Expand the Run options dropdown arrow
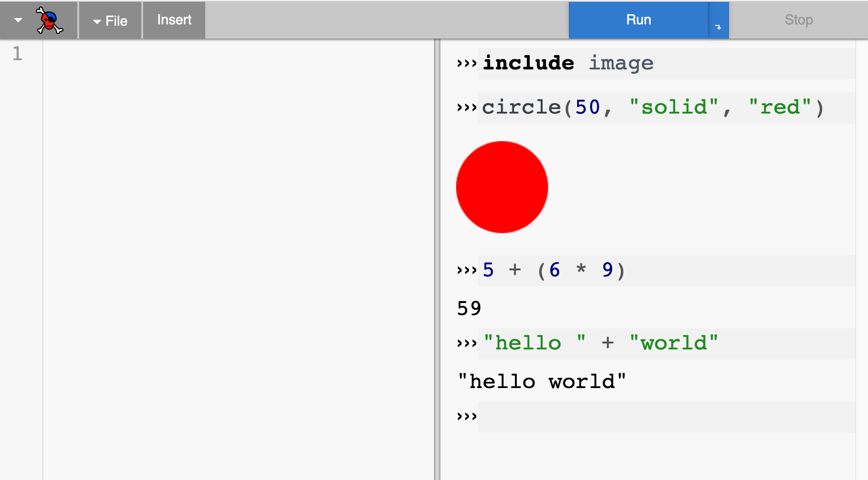 coord(718,20)
